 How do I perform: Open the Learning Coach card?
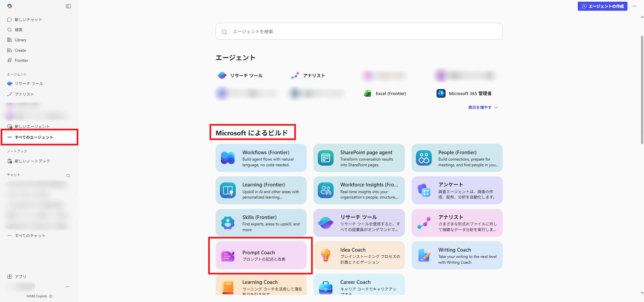(261, 285)
